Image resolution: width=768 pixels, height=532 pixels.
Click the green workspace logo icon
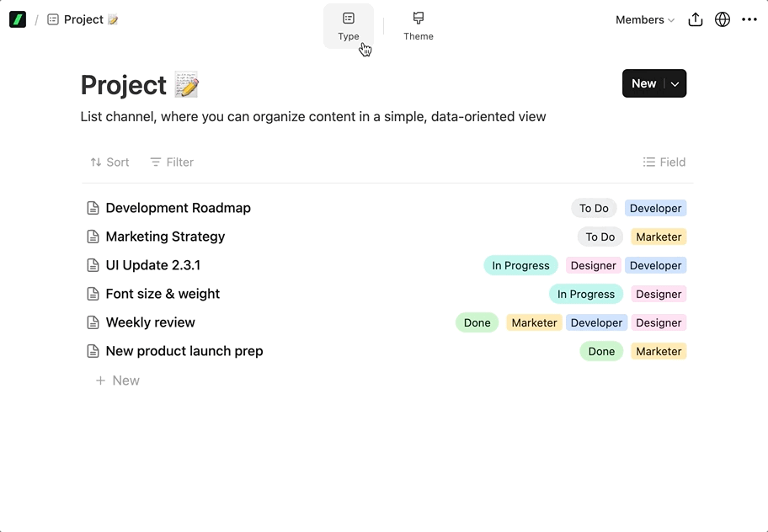tap(18, 19)
